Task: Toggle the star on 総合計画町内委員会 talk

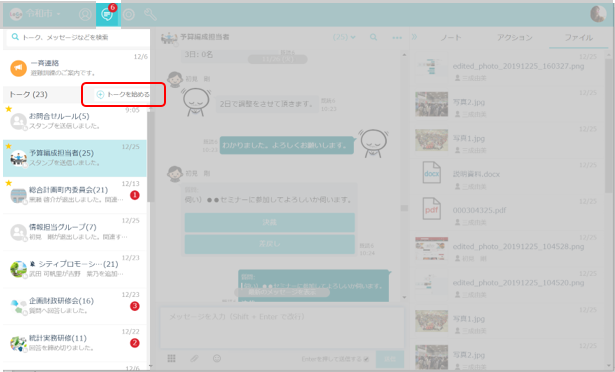Action: coord(9,183)
